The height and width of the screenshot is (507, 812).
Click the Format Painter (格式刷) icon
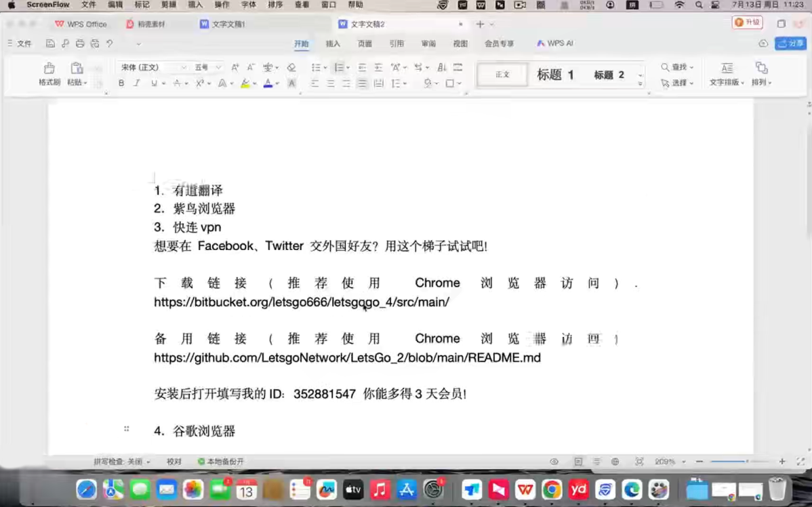pyautogui.click(x=49, y=68)
